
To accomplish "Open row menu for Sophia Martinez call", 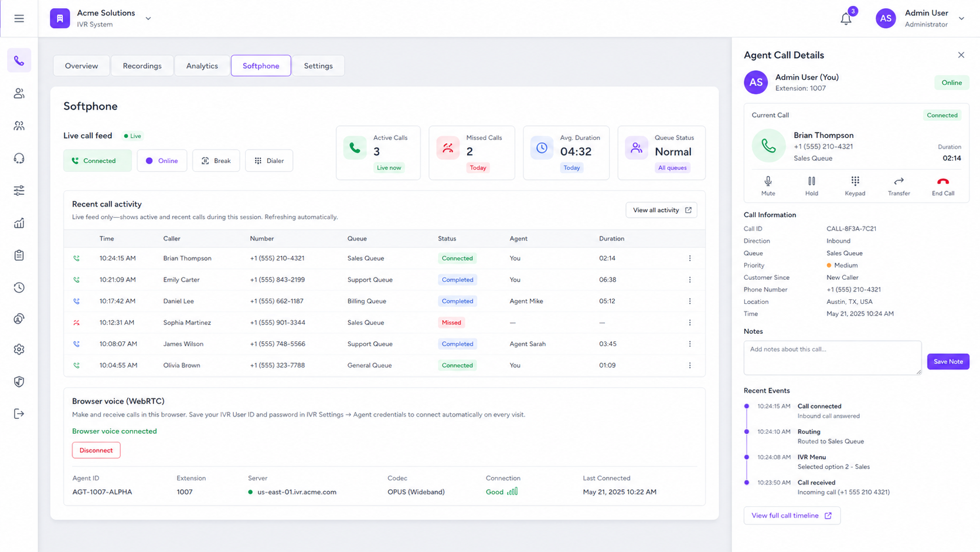I will tap(690, 323).
